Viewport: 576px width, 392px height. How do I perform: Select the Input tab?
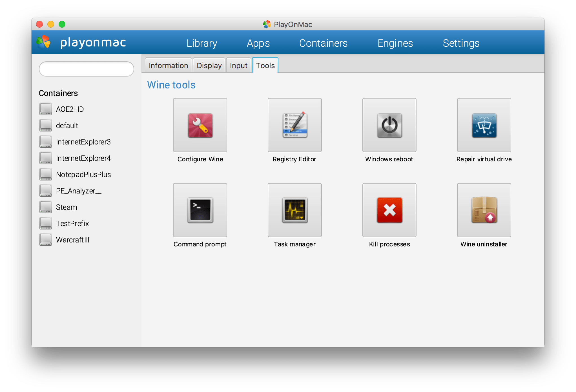pos(238,66)
